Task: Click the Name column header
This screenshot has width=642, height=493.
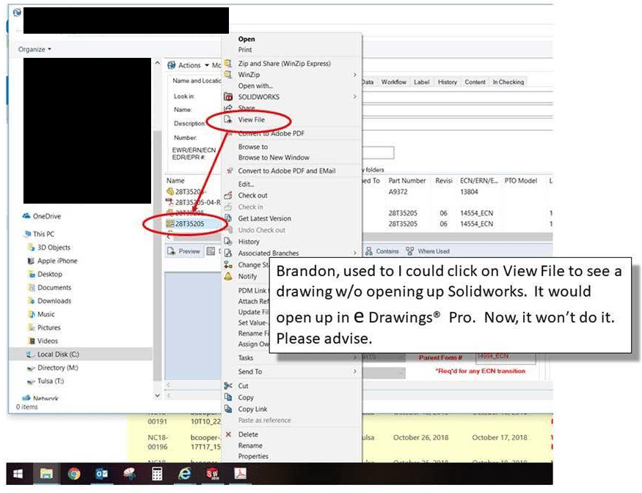Action: (x=175, y=181)
